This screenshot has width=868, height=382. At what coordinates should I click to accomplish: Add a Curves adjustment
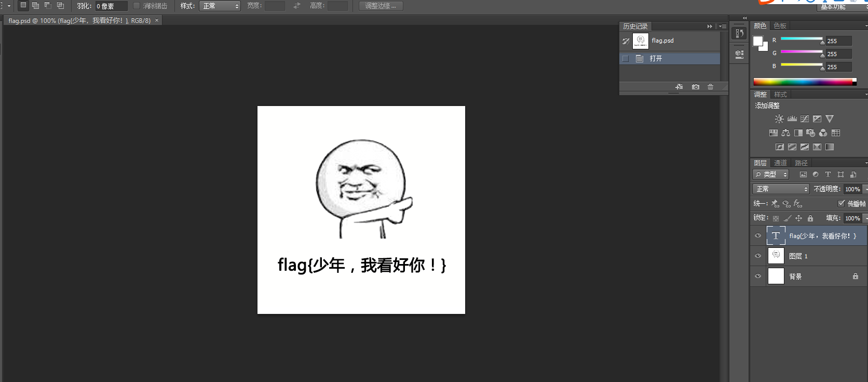point(805,119)
